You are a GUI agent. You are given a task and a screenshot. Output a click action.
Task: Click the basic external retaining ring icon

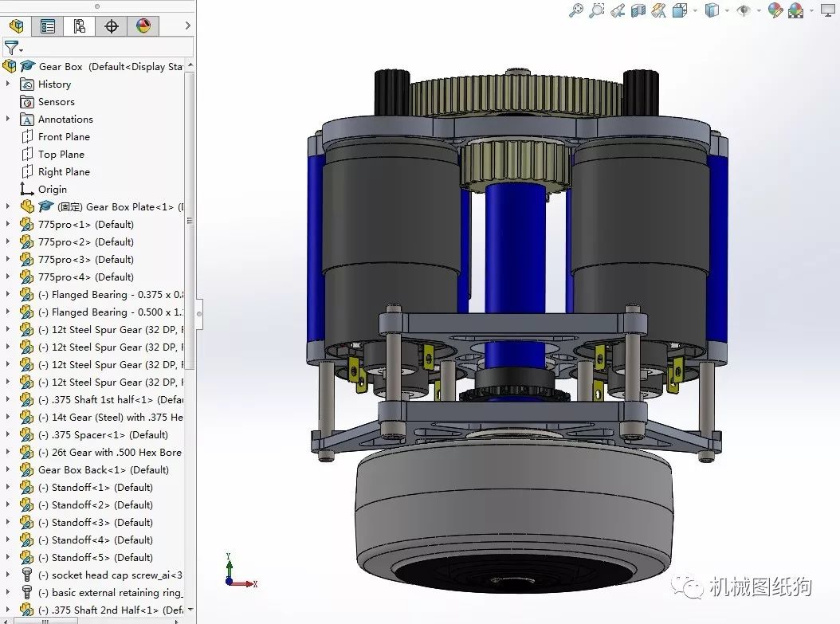(27, 592)
